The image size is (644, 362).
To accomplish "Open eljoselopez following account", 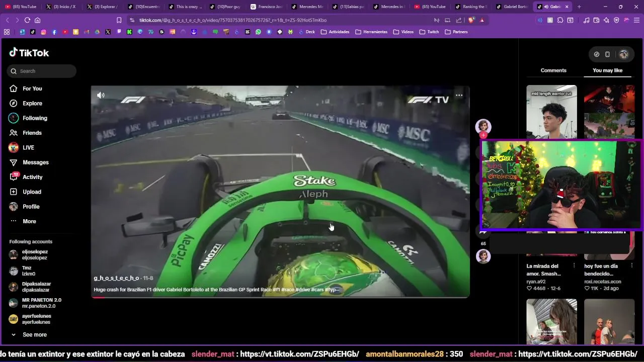I will point(35,254).
